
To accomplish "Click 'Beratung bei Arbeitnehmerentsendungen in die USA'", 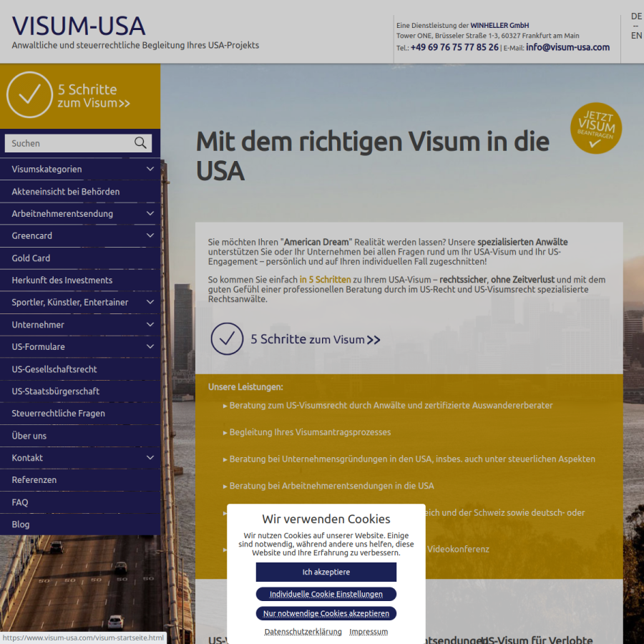I will 331,486.
